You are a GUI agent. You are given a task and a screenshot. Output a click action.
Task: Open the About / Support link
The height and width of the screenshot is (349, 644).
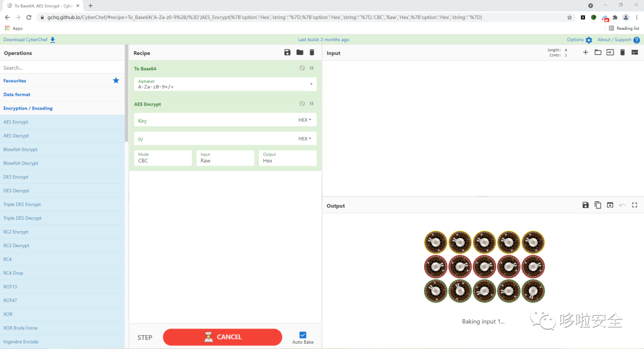coord(614,40)
